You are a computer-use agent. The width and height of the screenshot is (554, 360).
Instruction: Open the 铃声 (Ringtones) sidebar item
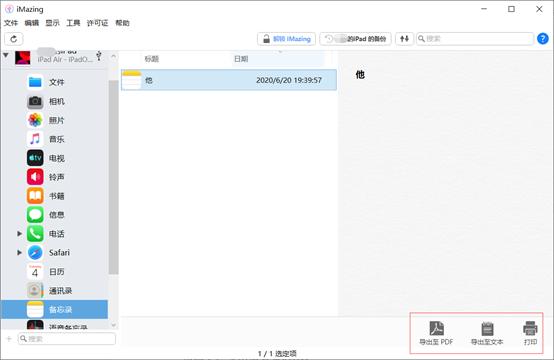[55, 177]
